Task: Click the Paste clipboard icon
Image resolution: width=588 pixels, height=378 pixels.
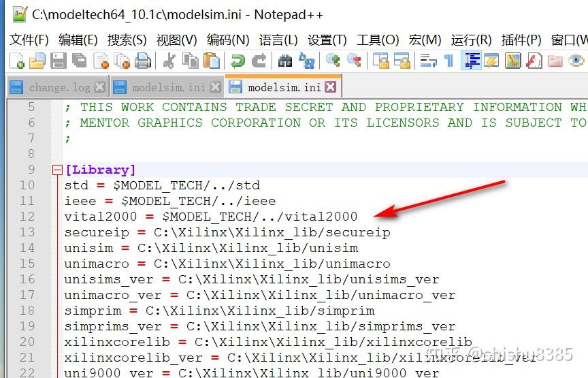Action: [212, 61]
